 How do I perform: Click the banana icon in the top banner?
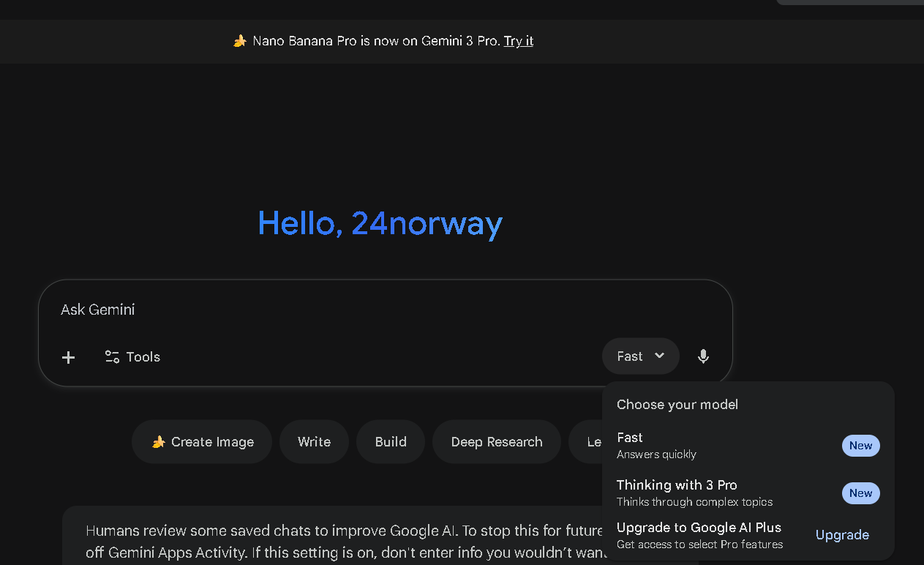[239, 42]
